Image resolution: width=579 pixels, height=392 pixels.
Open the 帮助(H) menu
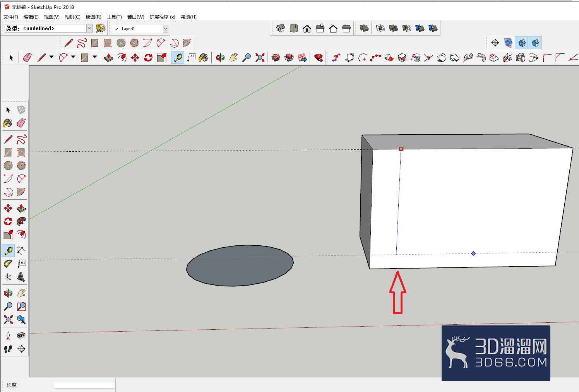coord(188,17)
